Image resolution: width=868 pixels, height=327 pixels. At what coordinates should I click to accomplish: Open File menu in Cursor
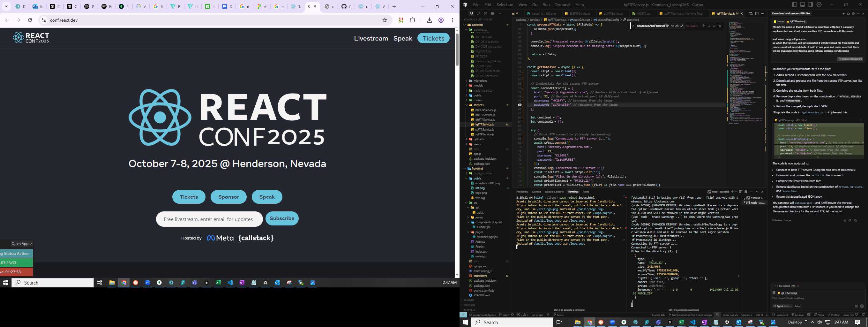(476, 4)
